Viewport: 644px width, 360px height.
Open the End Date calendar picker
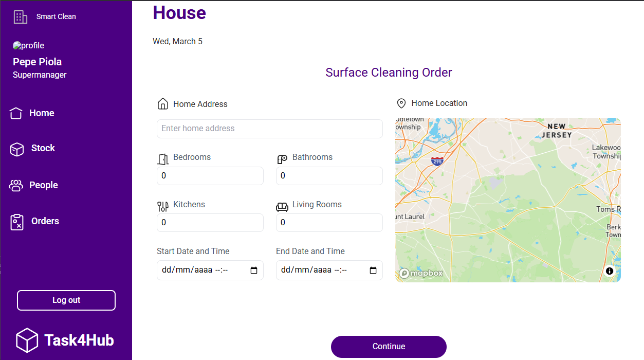pyautogui.click(x=373, y=271)
